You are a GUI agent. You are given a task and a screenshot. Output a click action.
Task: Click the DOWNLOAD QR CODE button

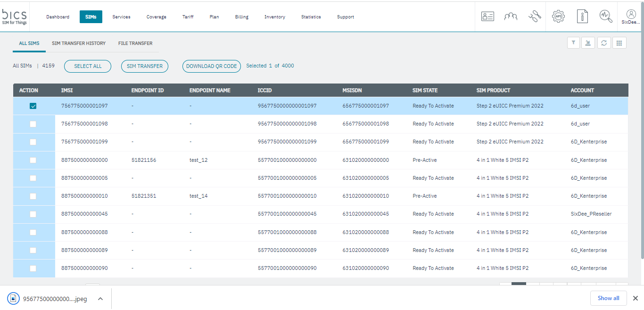[212, 67]
